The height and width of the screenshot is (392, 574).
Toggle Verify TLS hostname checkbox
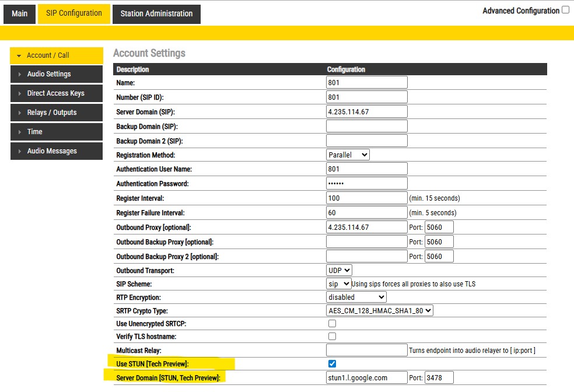coord(332,336)
